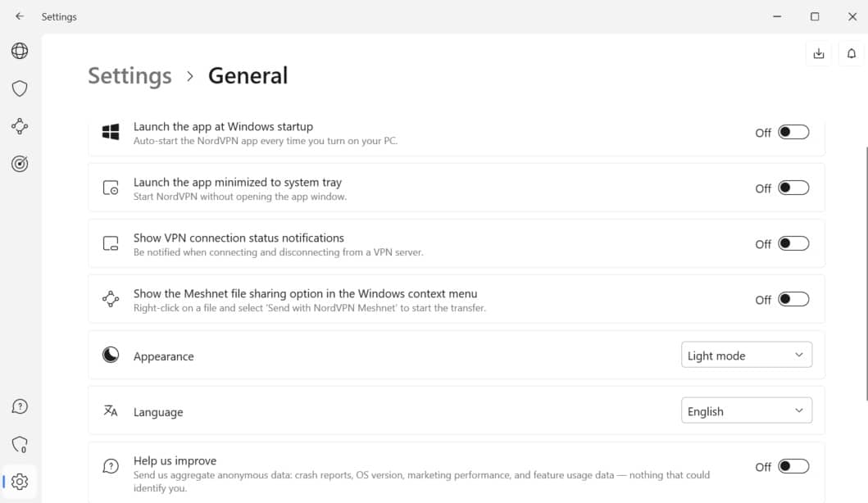Image resolution: width=868 pixels, height=503 pixels.
Task: Open the globe VPN servers icon in sidebar
Action: coord(20,51)
